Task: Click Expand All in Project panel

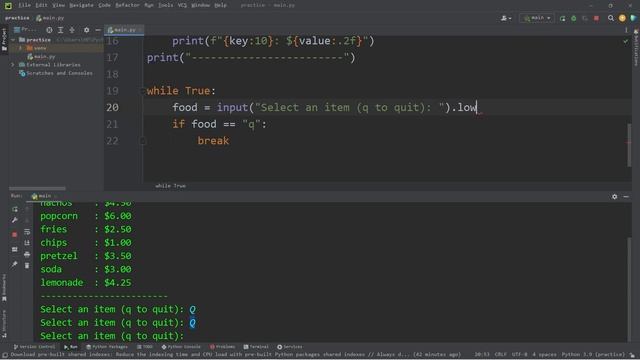Action: 60,30
